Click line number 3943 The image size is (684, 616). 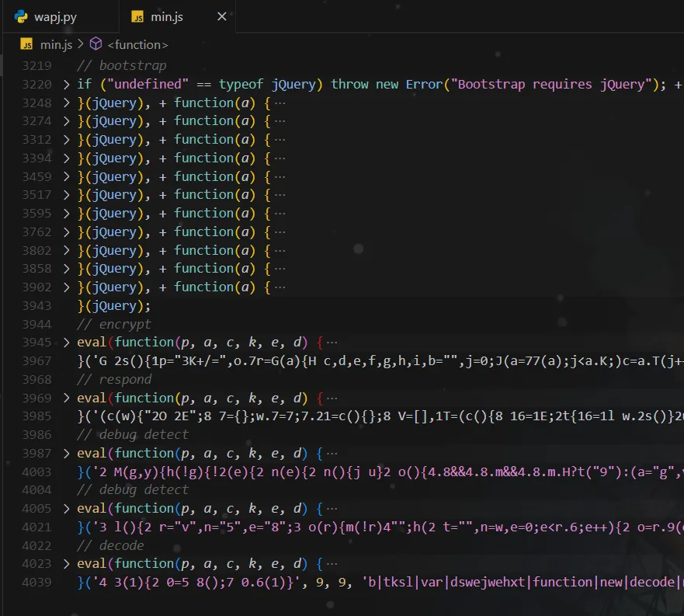(x=36, y=305)
